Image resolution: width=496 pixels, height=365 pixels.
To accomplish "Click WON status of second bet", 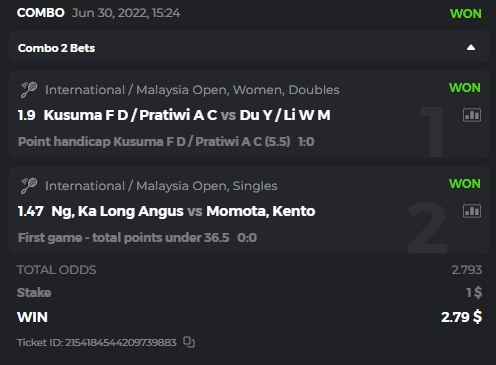I will coord(465,184).
